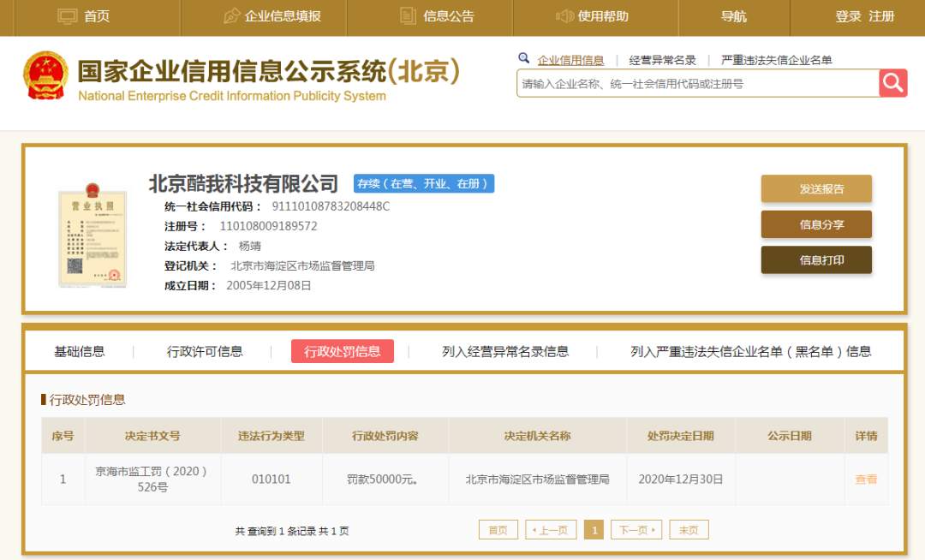Image resolution: width=925 pixels, height=560 pixels.
Task: Click the red magnifier search icon
Action: (892, 83)
